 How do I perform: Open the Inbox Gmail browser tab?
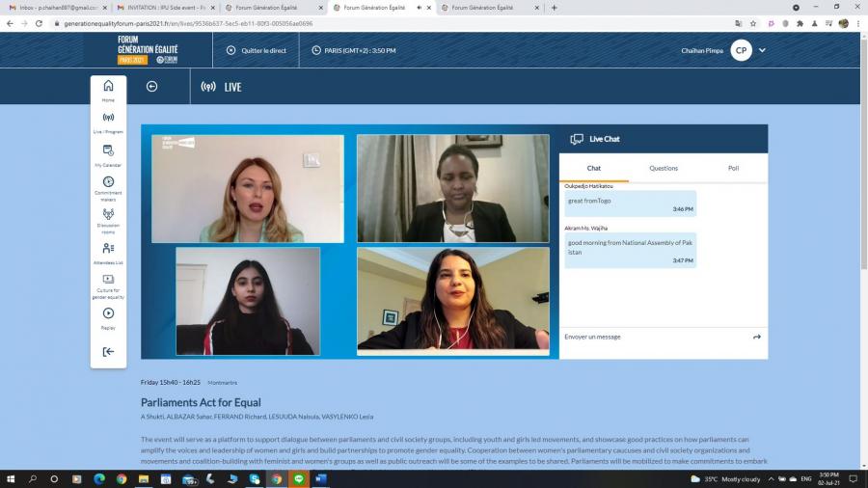pos(56,8)
